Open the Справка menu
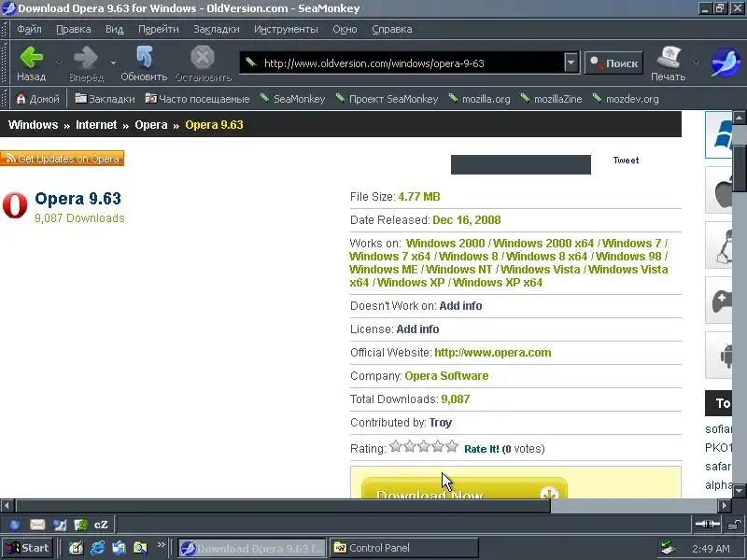The width and height of the screenshot is (747, 560). click(x=391, y=29)
